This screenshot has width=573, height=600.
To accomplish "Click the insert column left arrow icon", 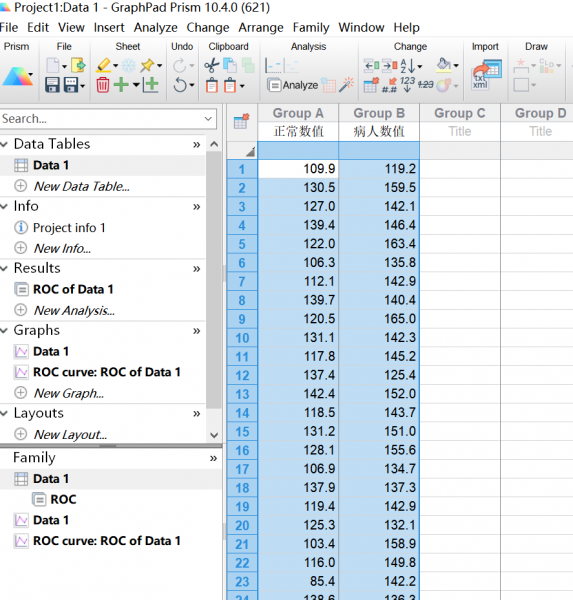I will (371, 65).
